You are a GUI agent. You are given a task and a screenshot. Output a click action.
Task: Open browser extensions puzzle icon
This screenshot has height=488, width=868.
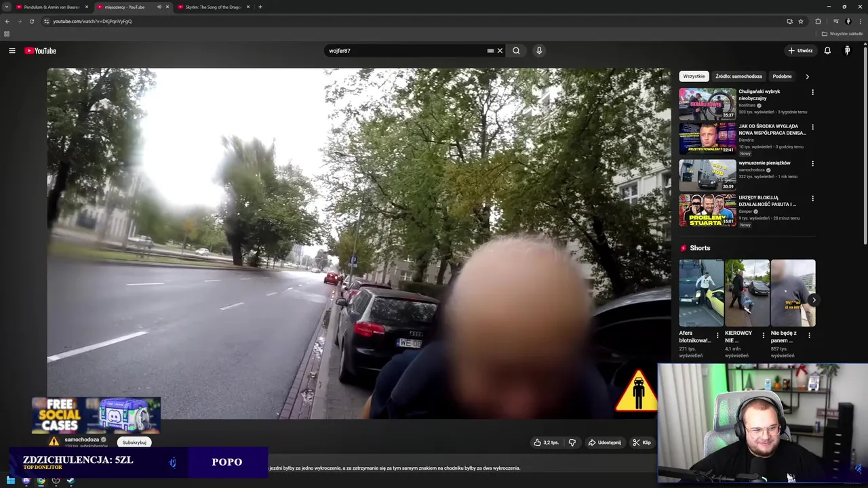click(818, 21)
